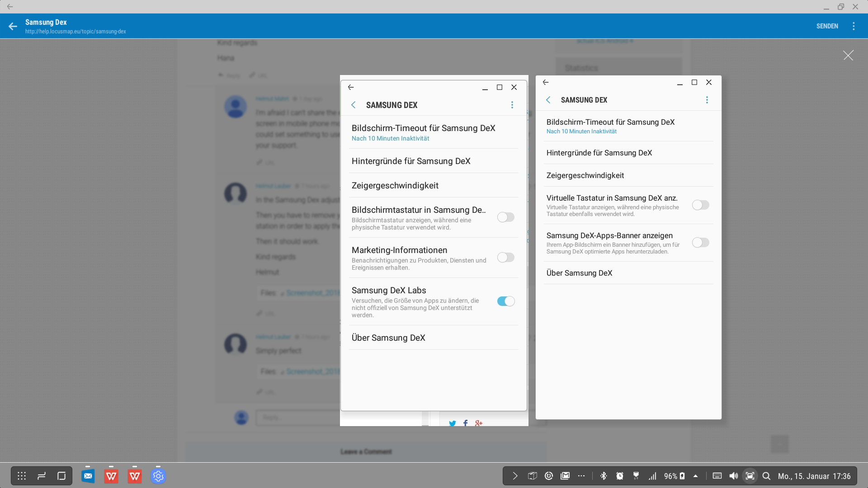Click the Bluetooth icon in the system tray
The image size is (868, 488).
coord(603,476)
